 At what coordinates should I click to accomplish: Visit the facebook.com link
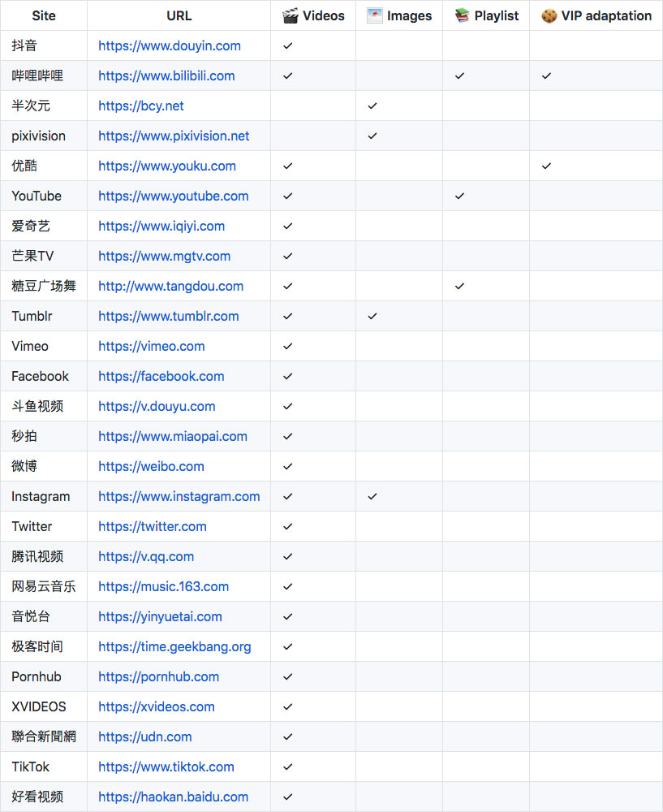161,376
